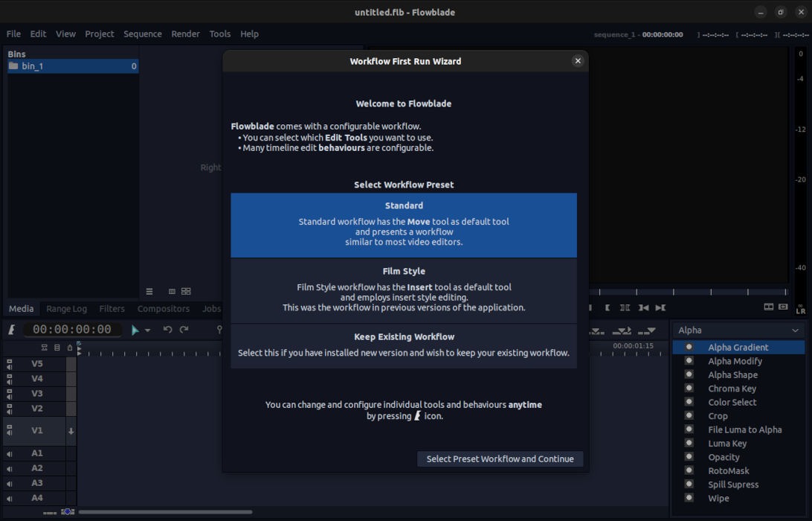This screenshot has width=812, height=521.
Task: Open the Sequence menu
Action: 142,33
